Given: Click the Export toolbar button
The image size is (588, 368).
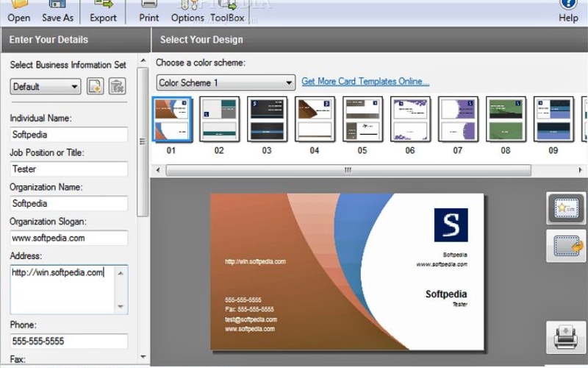Looking at the screenshot, I should (x=103, y=12).
